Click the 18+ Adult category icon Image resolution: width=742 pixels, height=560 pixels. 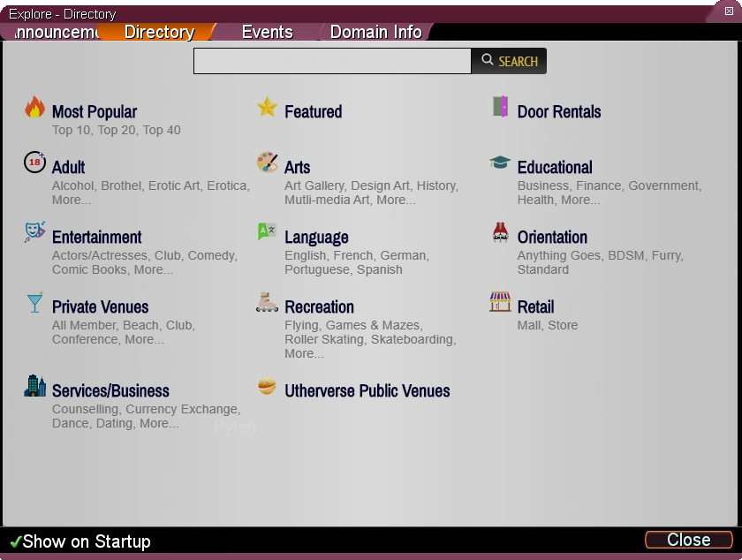click(x=34, y=163)
